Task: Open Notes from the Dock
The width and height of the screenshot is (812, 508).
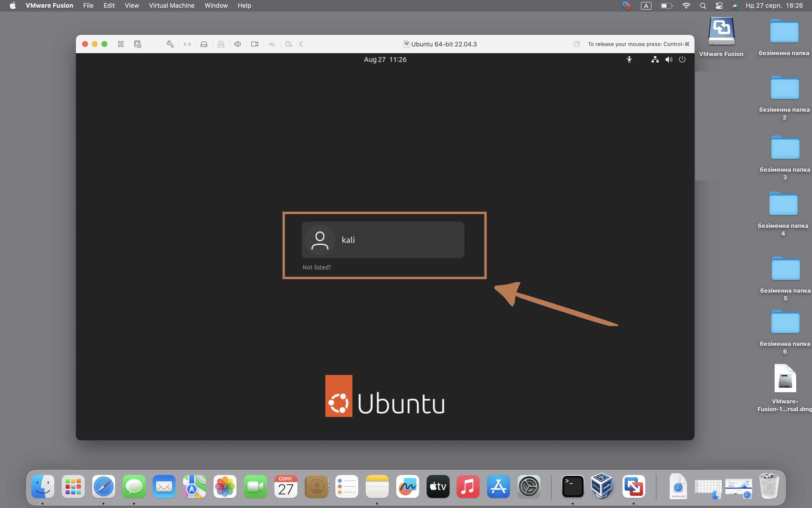Action: tap(377, 486)
